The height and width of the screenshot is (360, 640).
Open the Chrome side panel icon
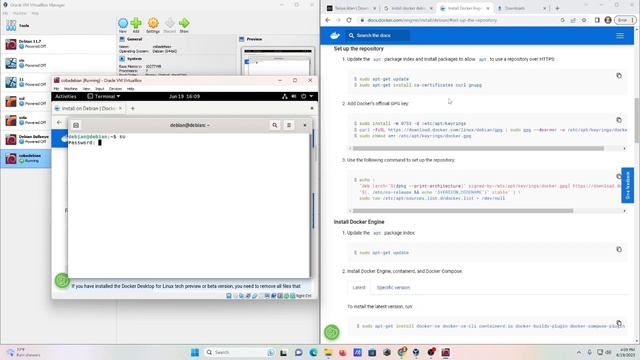(597, 20)
